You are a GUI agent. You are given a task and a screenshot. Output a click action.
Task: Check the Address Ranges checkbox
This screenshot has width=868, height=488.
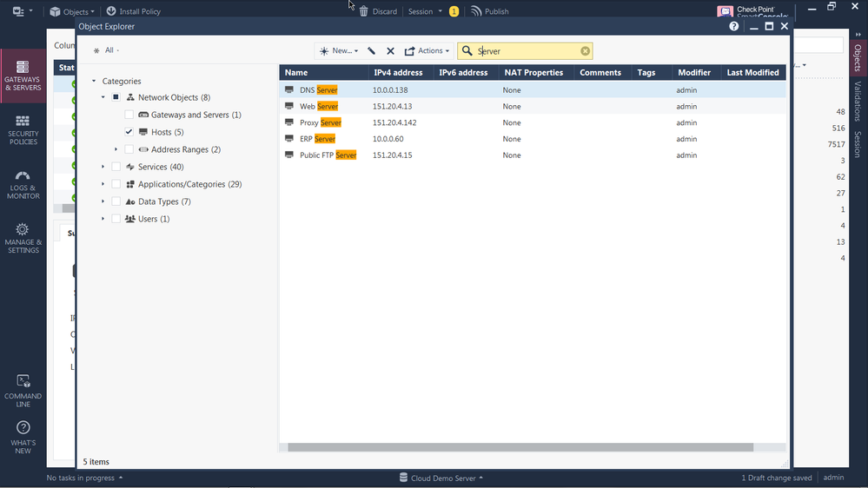pyautogui.click(x=129, y=149)
